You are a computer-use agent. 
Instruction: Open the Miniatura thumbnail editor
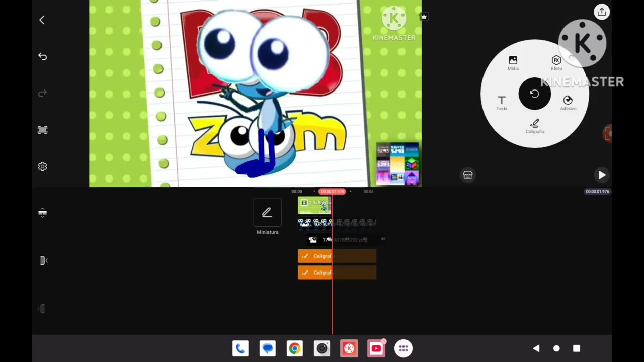click(267, 217)
